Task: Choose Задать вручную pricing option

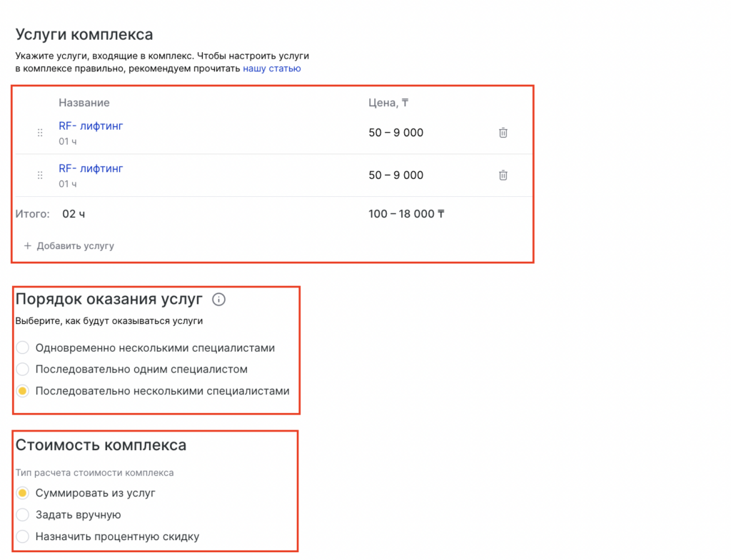Action: point(23,515)
